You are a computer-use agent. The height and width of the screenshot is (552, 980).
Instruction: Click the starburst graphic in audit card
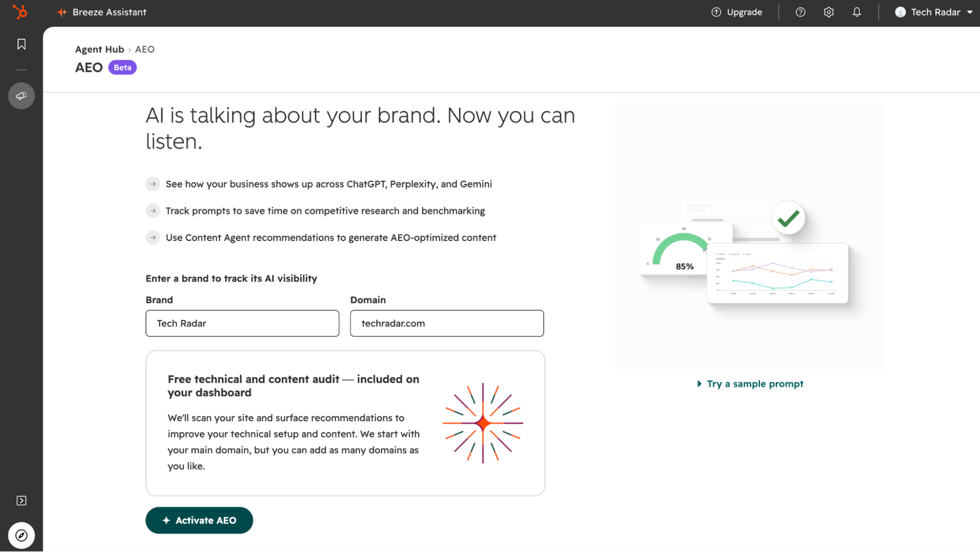[483, 423]
